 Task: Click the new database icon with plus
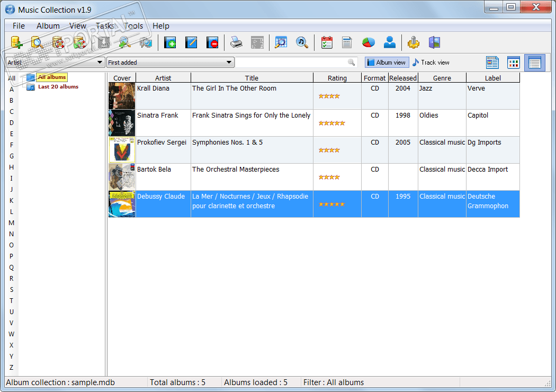[16, 42]
